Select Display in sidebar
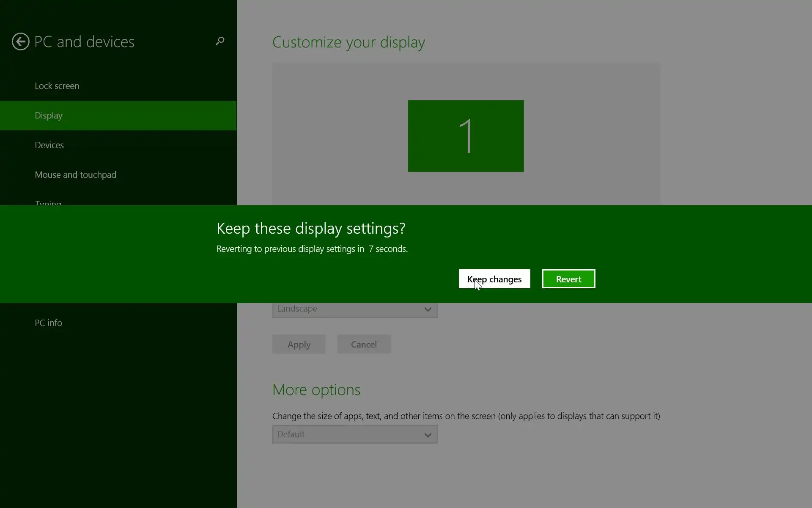This screenshot has width=812, height=508. click(49, 116)
